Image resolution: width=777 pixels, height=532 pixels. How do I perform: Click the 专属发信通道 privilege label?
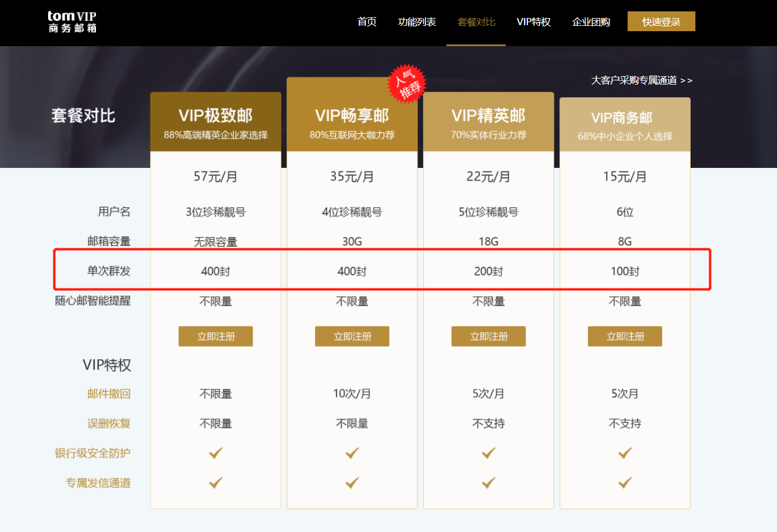click(x=98, y=483)
